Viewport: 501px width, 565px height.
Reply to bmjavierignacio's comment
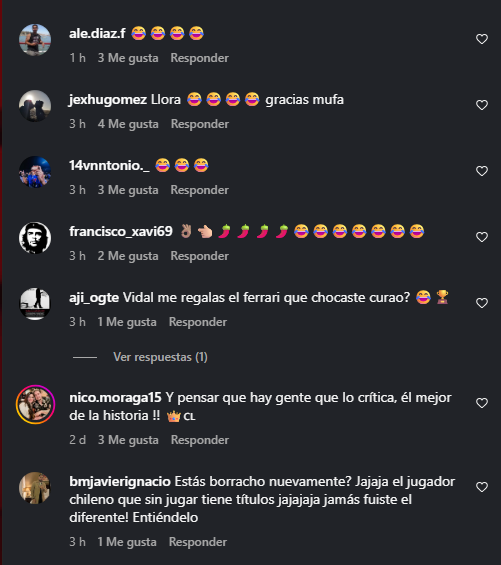click(x=198, y=542)
